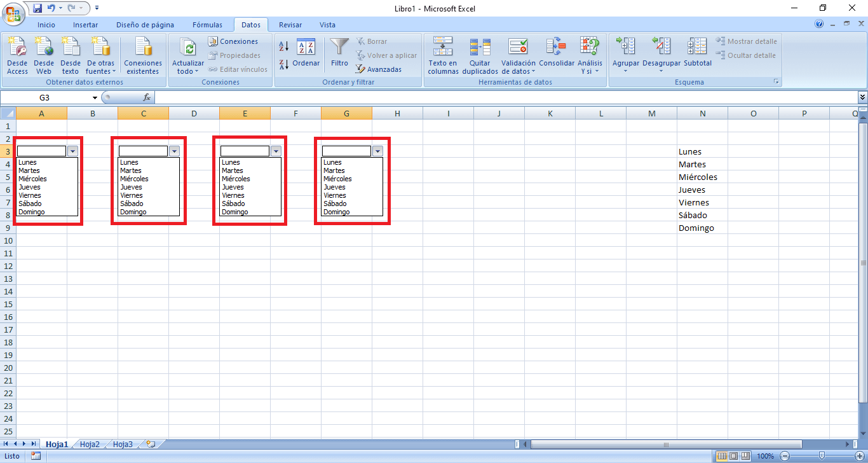This screenshot has width=868, height=463.
Task: Launch Esquema dialog from group corner
Action: (x=776, y=82)
